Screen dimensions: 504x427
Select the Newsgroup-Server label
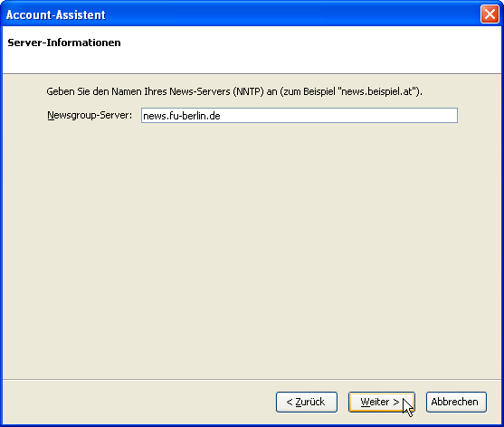(90, 115)
